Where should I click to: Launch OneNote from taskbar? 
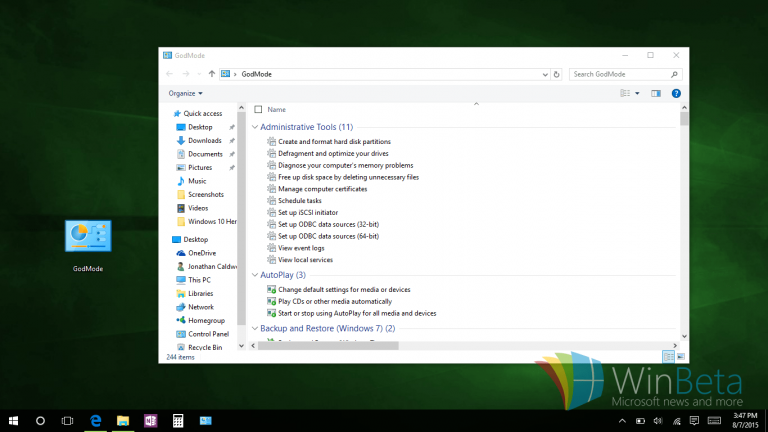click(150, 421)
